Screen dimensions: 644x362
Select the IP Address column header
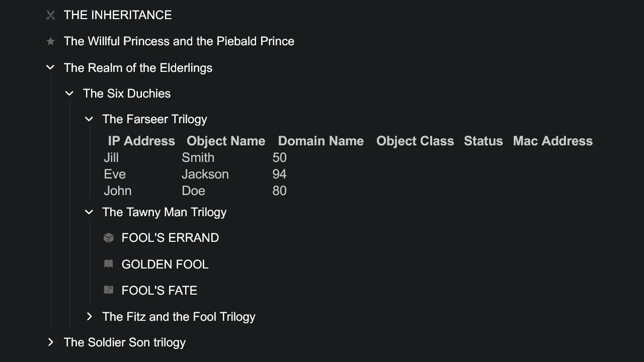pos(141,141)
